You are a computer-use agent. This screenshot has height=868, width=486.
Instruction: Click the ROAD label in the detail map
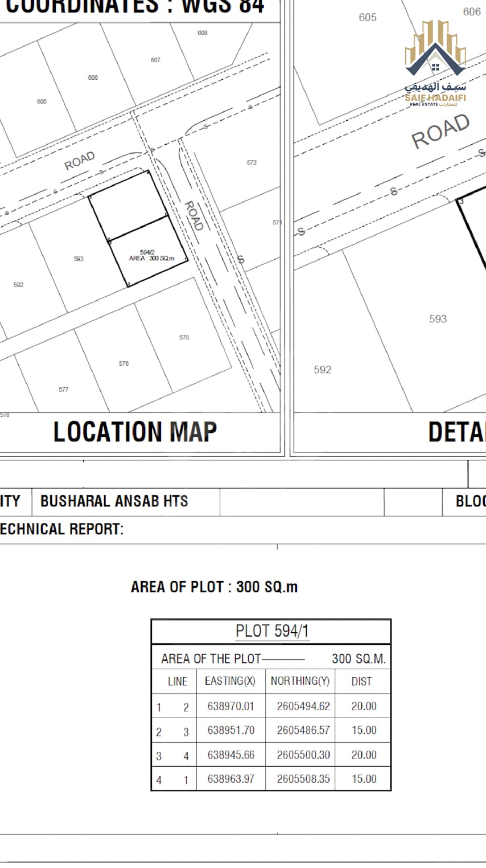pyautogui.click(x=441, y=132)
